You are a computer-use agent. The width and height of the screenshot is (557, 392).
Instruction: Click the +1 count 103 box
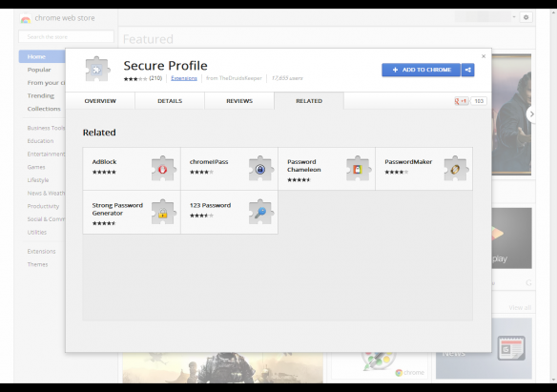coord(479,101)
